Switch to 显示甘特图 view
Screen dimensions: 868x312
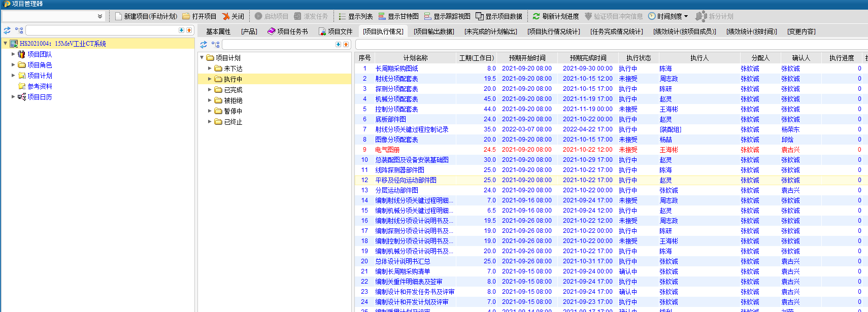[x=398, y=16]
